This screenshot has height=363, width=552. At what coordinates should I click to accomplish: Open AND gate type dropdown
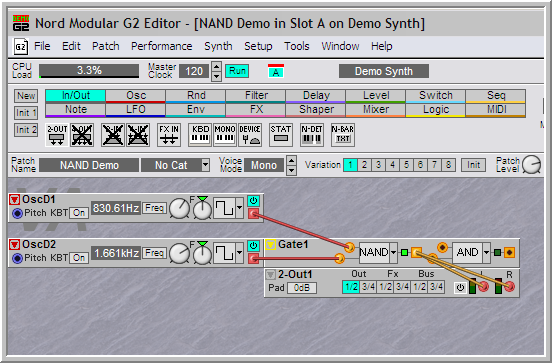click(487, 252)
